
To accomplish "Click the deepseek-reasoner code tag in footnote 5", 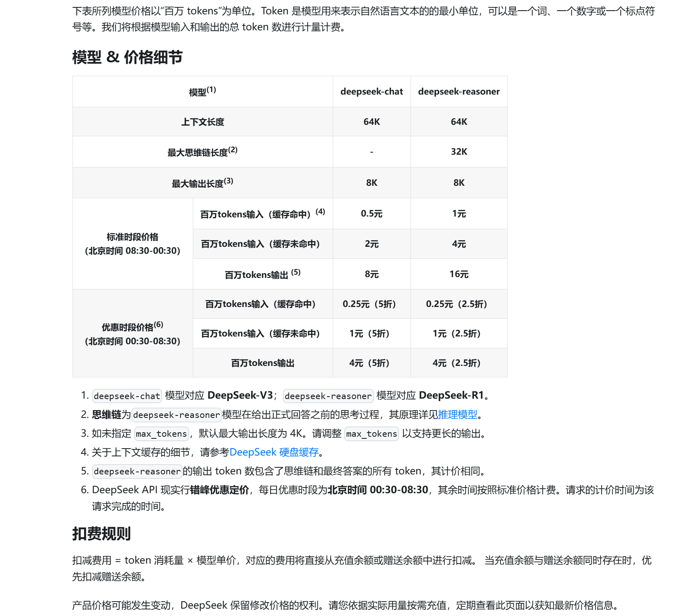I will [137, 471].
